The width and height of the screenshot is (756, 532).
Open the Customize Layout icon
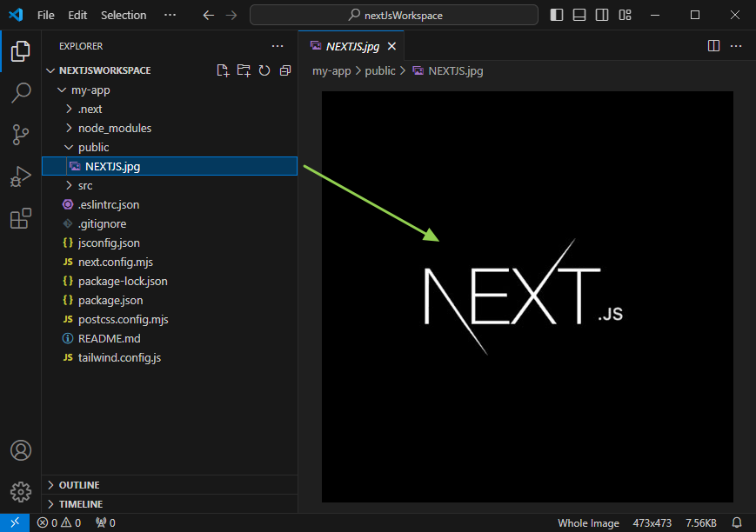pyautogui.click(x=625, y=15)
